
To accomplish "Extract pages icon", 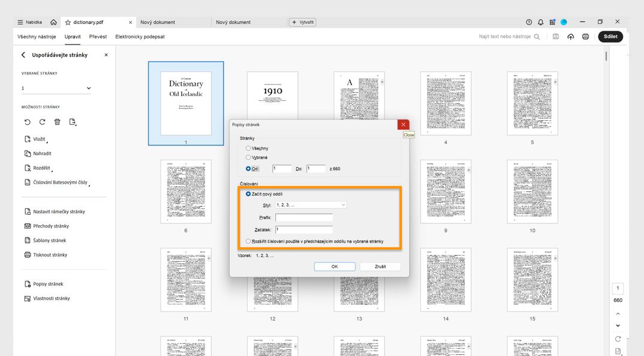I will (x=73, y=122).
